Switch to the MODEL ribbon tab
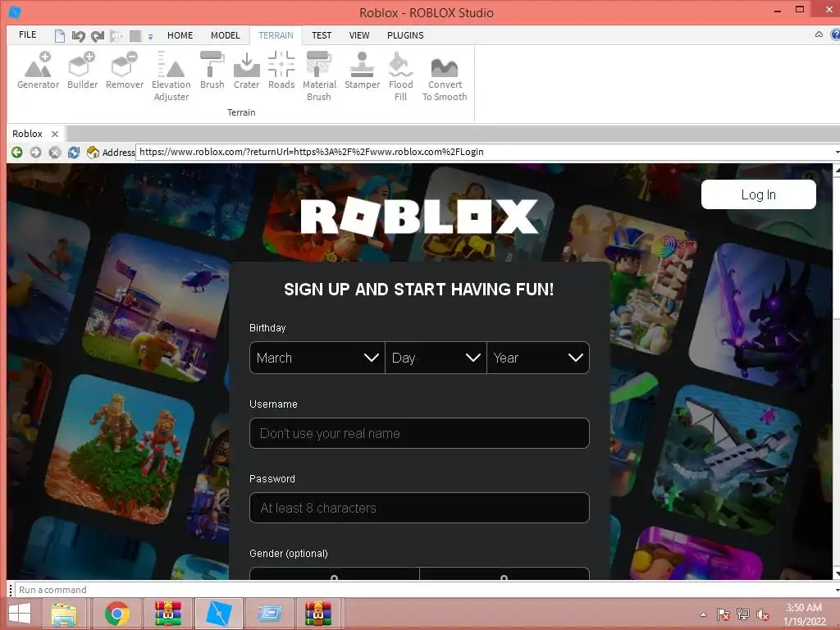Image resolution: width=840 pixels, height=630 pixels. click(x=225, y=35)
